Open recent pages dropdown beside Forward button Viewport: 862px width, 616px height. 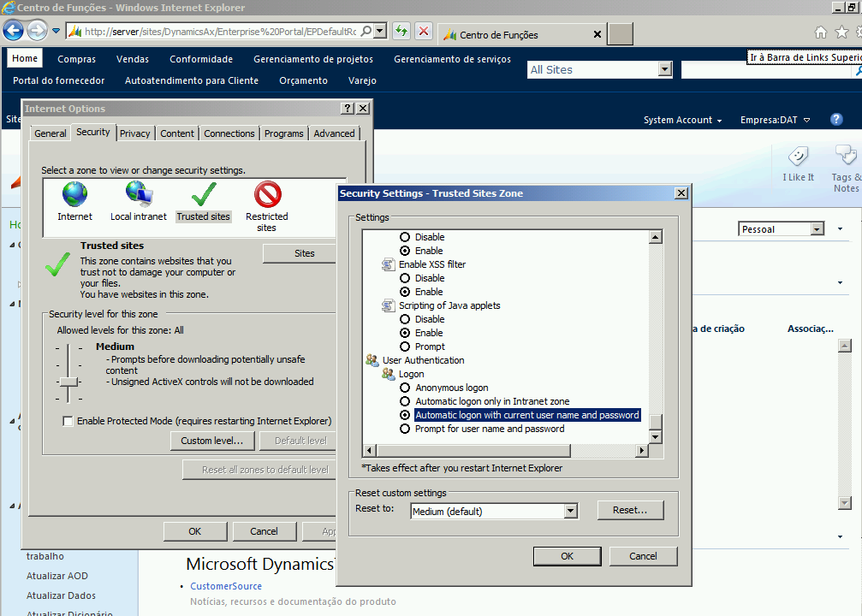pos(56,32)
